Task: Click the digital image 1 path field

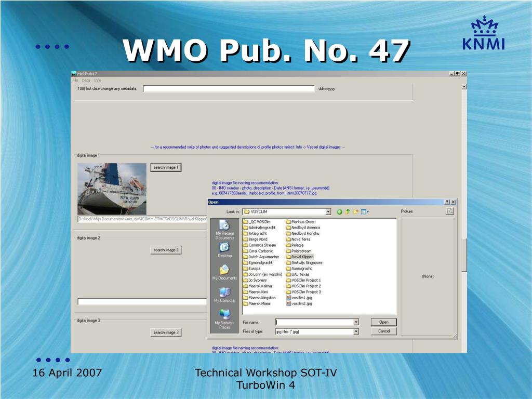Action: pyautogui.click(x=142, y=219)
